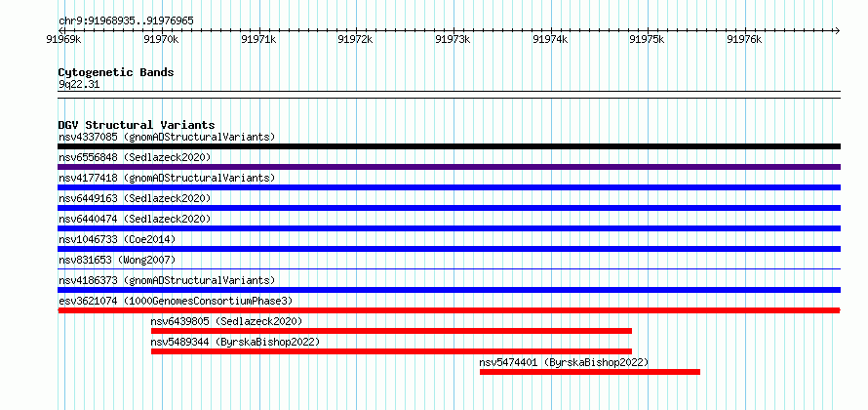Select the red nsv5474401 variant bar

589,372
